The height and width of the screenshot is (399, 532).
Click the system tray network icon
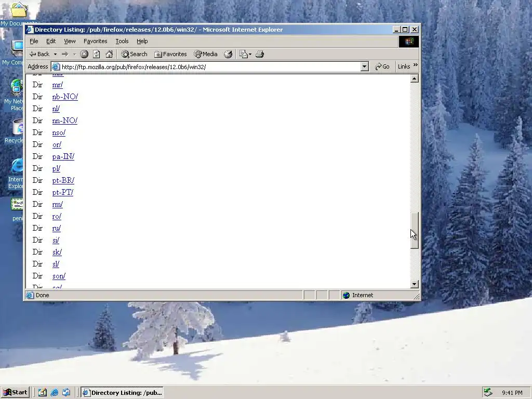[488, 392]
